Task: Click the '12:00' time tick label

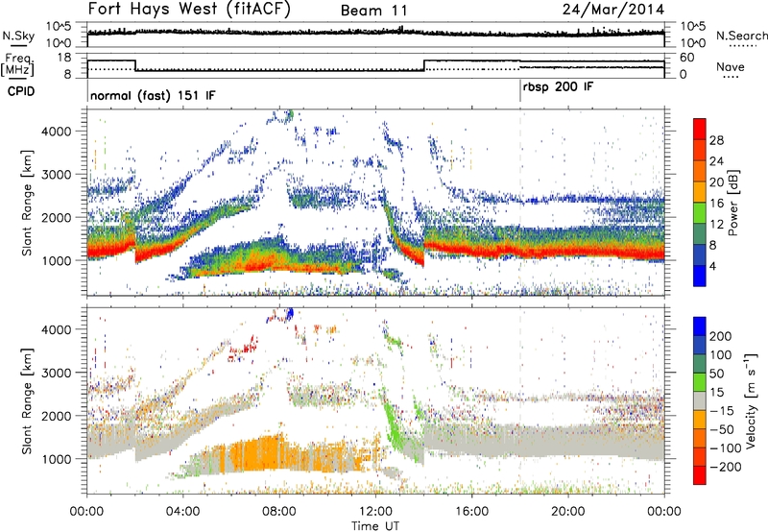Action: tap(375, 512)
